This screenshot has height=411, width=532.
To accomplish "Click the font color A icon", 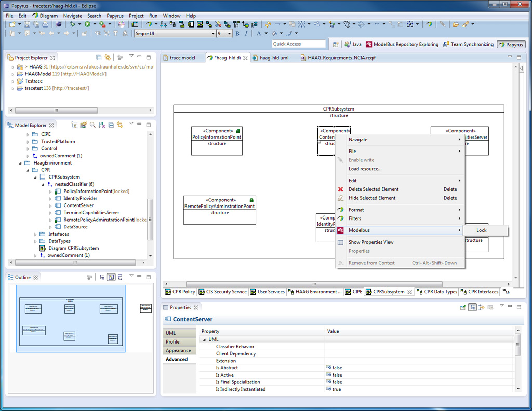I will tap(259, 33).
